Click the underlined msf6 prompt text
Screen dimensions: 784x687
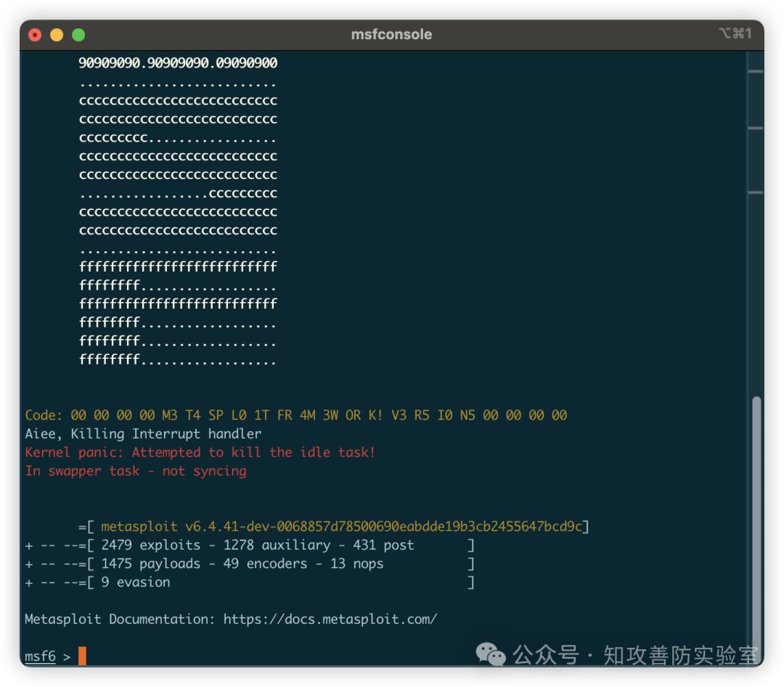[x=41, y=656]
